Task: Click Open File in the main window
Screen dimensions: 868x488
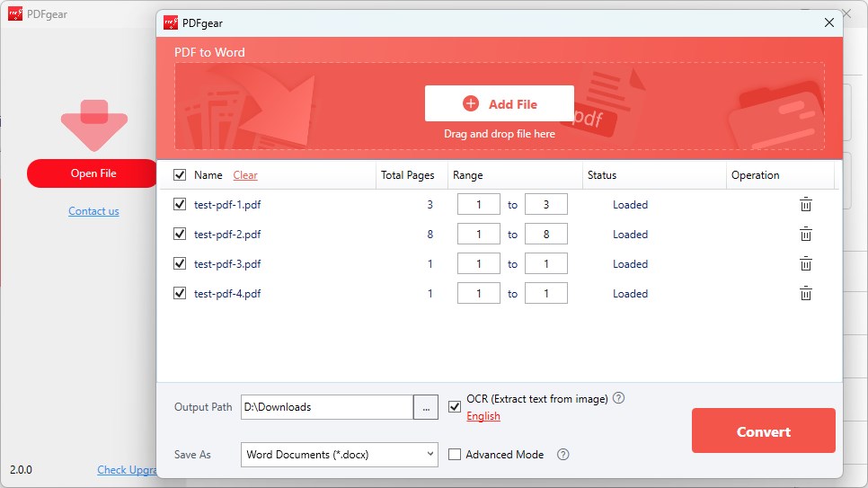Action: pyautogui.click(x=93, y=173)
